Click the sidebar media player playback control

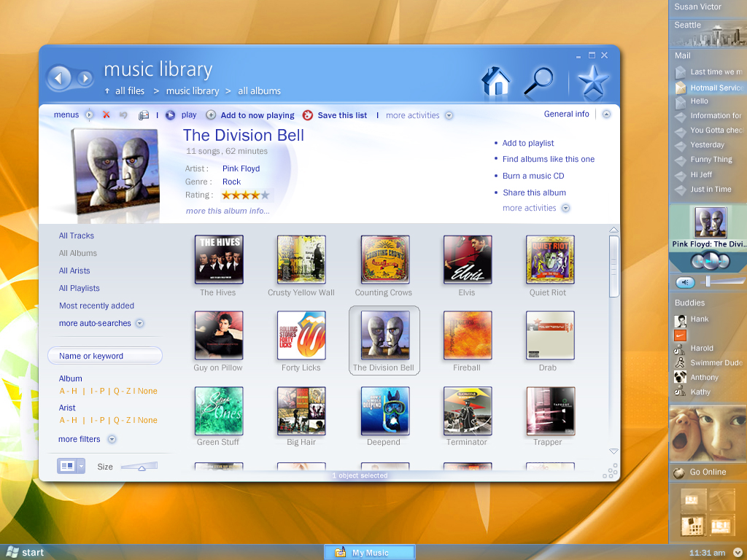tap(710, 261)
